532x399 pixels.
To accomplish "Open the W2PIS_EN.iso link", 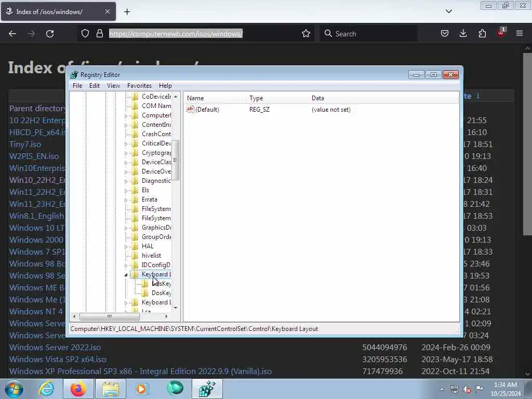I will [x=34, y=156].
